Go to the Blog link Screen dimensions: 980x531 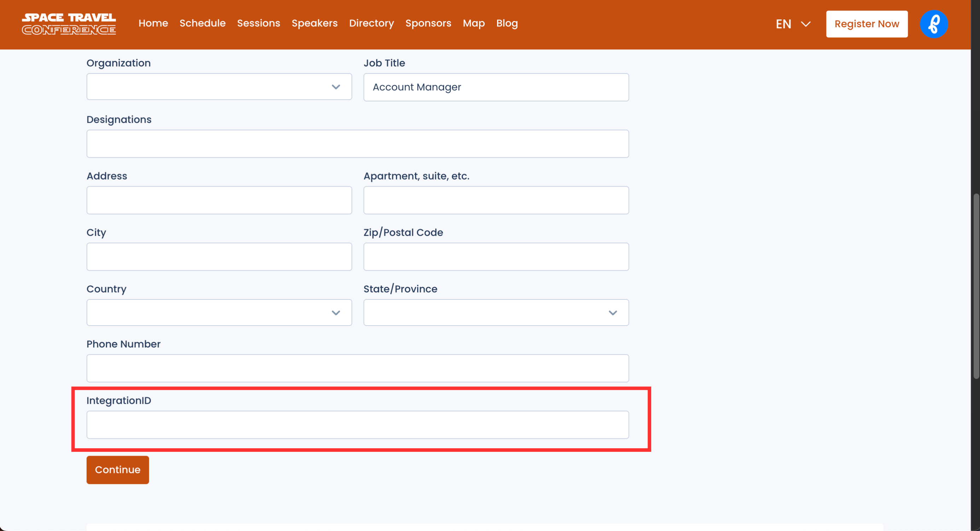click(x=507, y=23)
